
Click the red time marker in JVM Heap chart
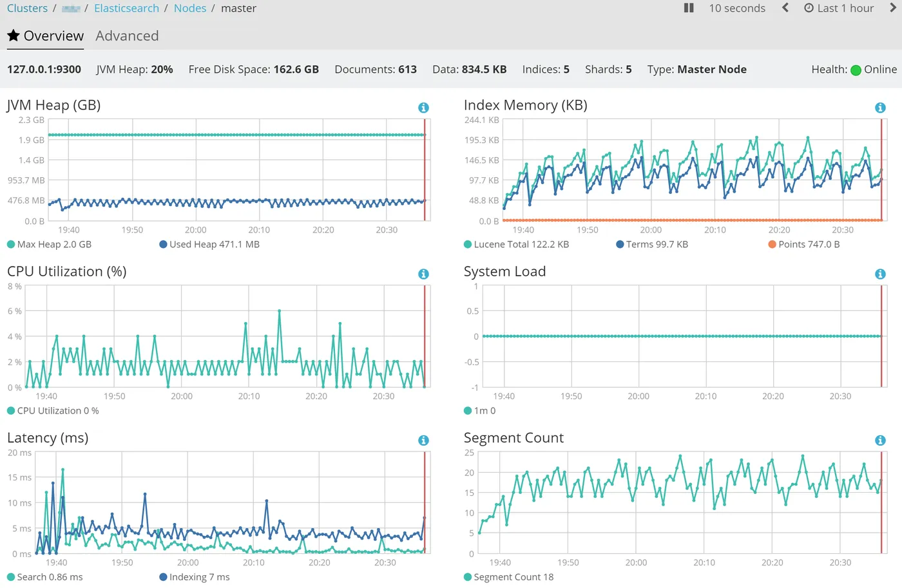tap(425, 170)
